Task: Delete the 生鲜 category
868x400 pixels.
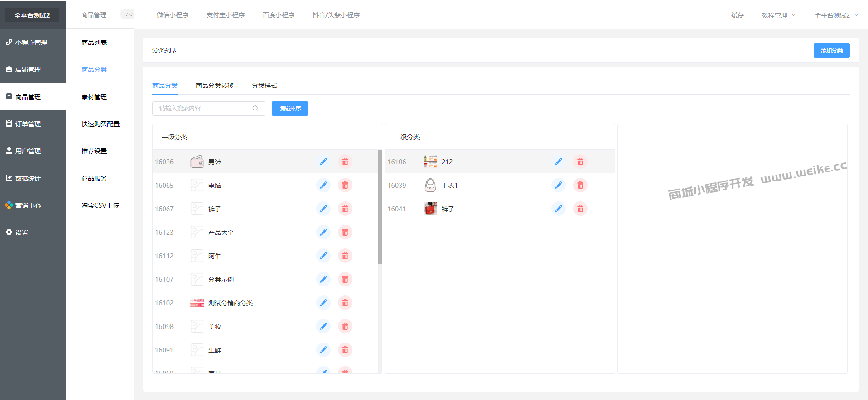Action: pyautogui.click(x=345, y=350)
